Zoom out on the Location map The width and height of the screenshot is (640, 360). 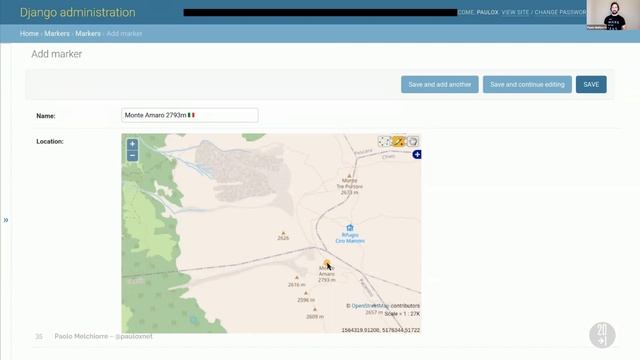132,156
